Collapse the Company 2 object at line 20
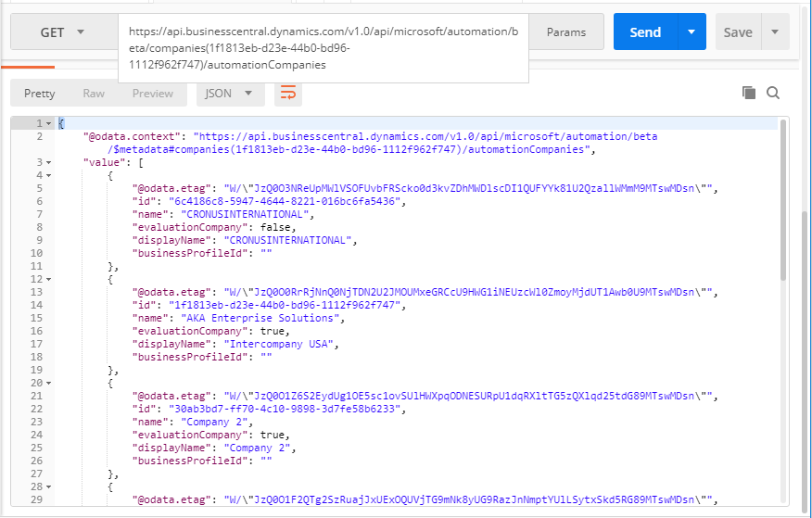Screen dimensions: 812x518 pos(47,383)
